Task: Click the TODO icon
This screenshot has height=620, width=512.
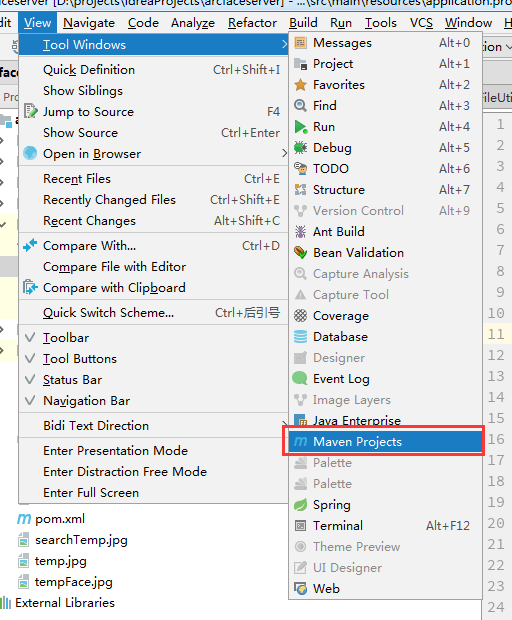Action: tap(300, 168)
